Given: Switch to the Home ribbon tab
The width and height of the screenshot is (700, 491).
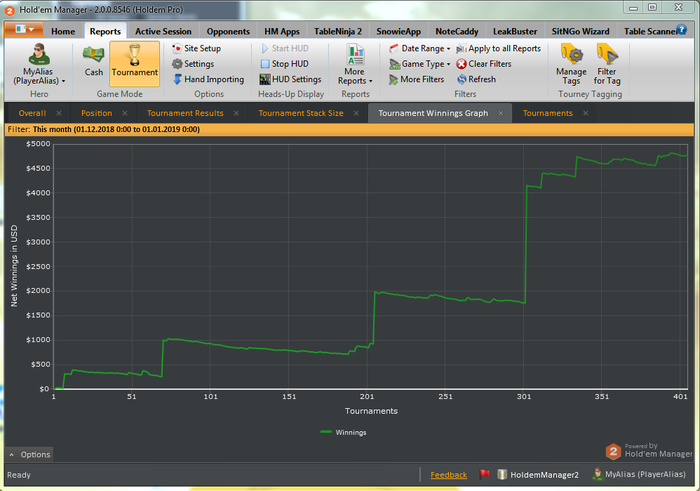Looking at the screenshot, I should tap(63, 31).
